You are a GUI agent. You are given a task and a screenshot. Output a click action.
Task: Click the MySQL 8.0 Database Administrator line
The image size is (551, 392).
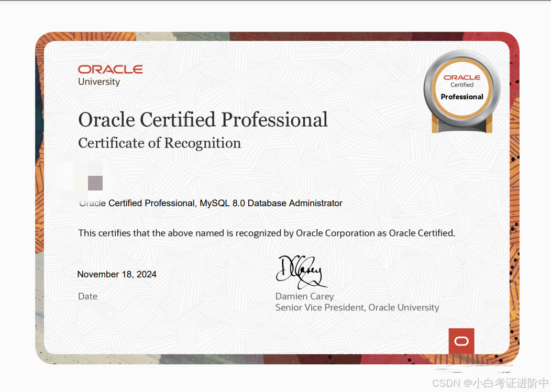[211, 203]
